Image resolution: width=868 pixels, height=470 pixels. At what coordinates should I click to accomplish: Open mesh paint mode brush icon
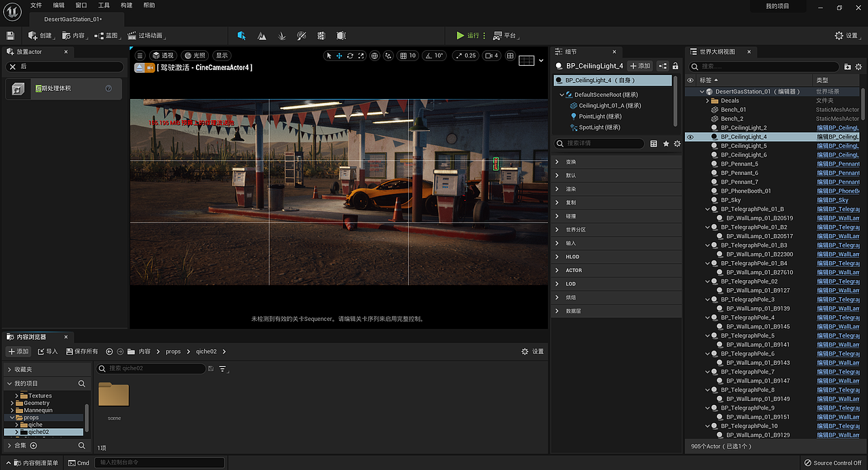point(302,35)
